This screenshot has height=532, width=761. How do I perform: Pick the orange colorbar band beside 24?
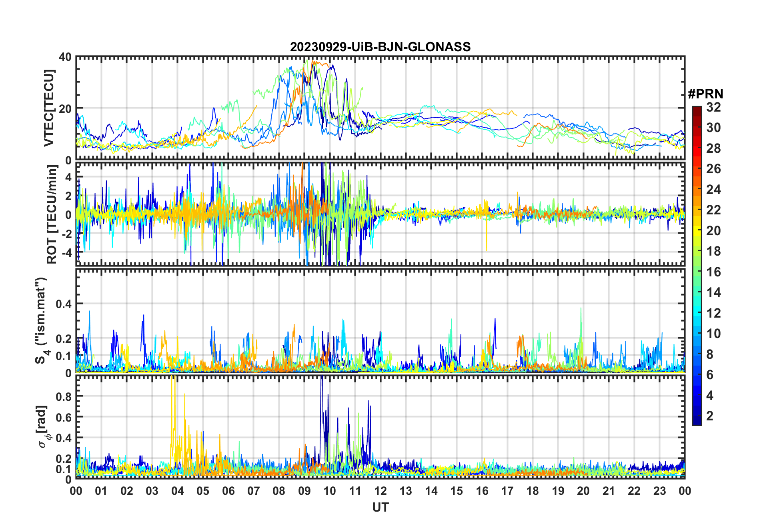pos(697,189)
